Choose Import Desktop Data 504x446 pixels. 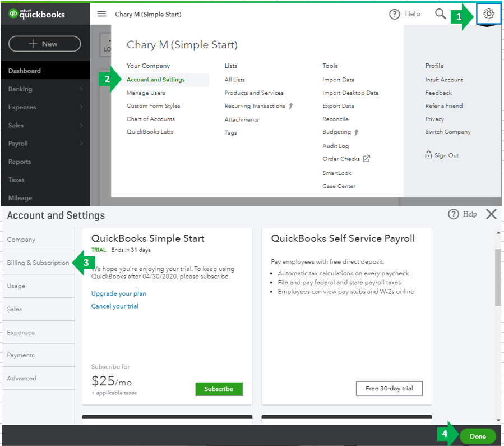point(350,93)
